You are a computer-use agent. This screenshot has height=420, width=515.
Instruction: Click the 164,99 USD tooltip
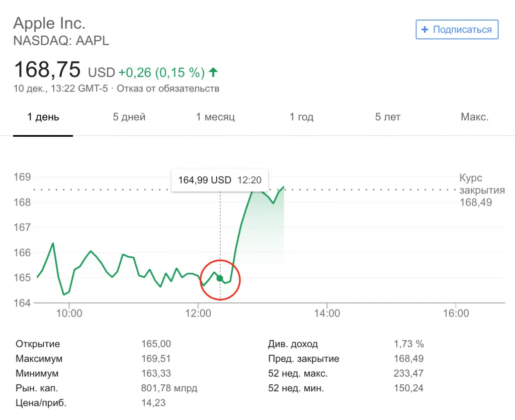click(220, 180)
